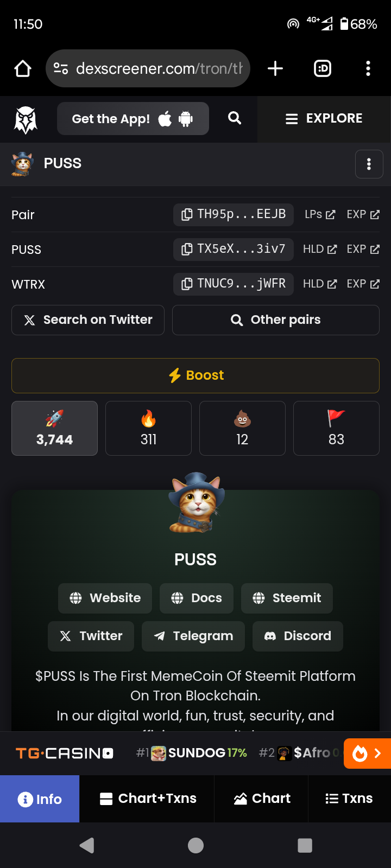This screenshot has width=391, height=868.
Task: Expand the orange trending flame arrow
Action: [367, 754]
